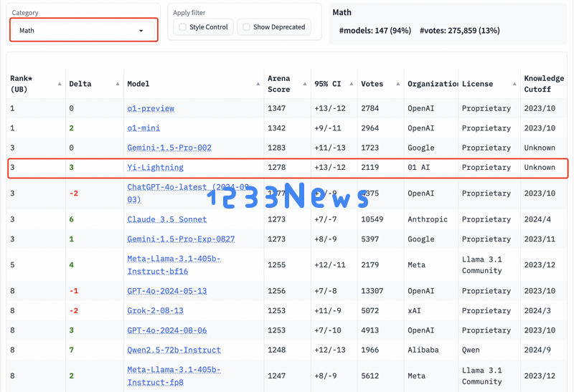
Task: Sort table by Arena Score column arrow
Action: [x=304, y=84]
